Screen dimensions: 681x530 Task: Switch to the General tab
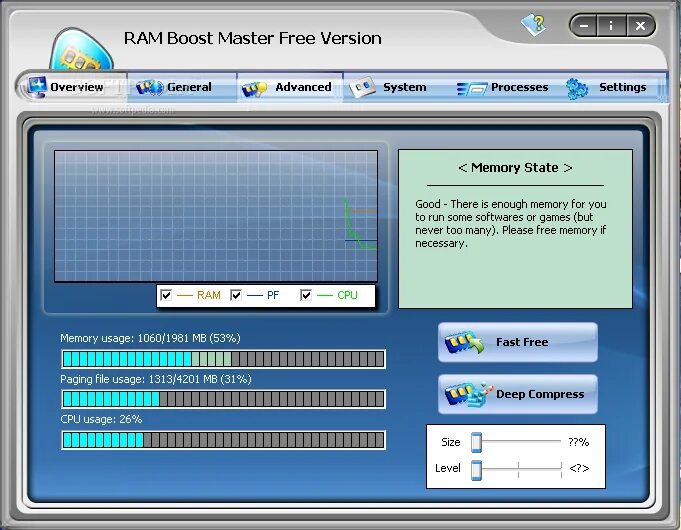pyautogui.click(x=182, y=87)
